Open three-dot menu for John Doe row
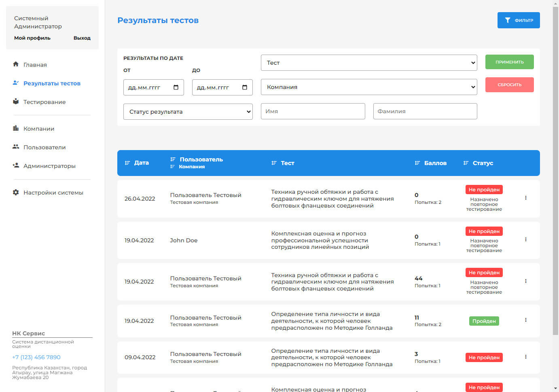This screenshot has height=392, width=559. pos(526,239)
